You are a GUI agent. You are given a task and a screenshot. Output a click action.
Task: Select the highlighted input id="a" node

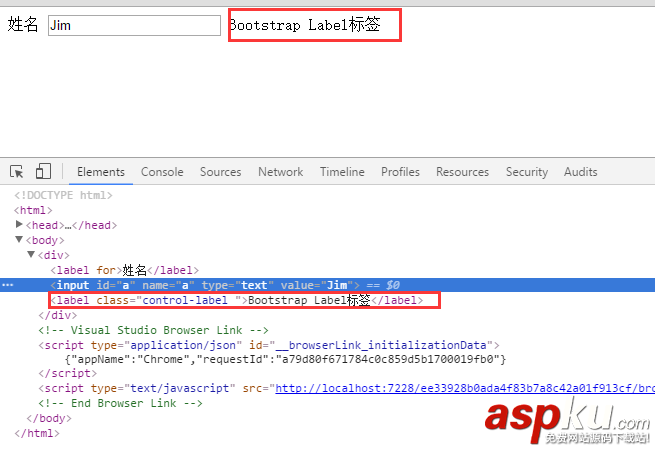click(328, 285)
